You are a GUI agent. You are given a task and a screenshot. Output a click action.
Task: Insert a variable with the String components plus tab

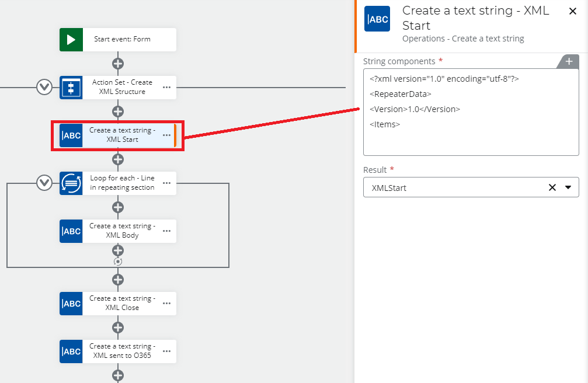coord(569,61)
